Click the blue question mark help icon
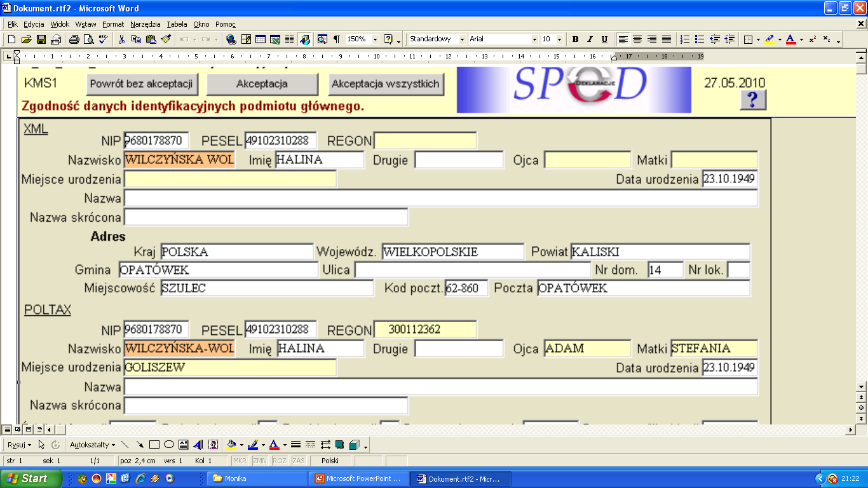 point(752,100)
